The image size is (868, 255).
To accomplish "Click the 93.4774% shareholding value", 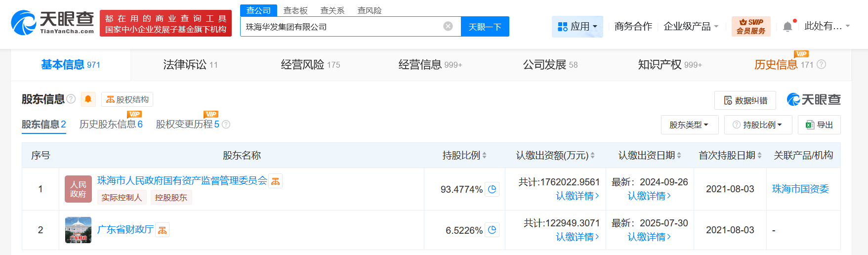I will point(461,189).
